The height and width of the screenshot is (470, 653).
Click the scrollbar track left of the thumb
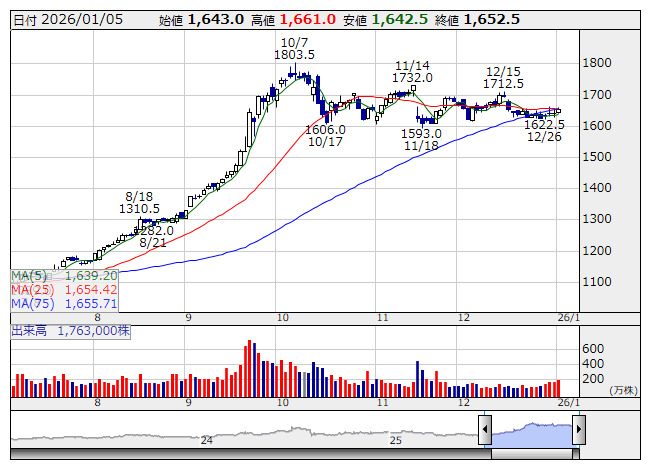(251, 454)
